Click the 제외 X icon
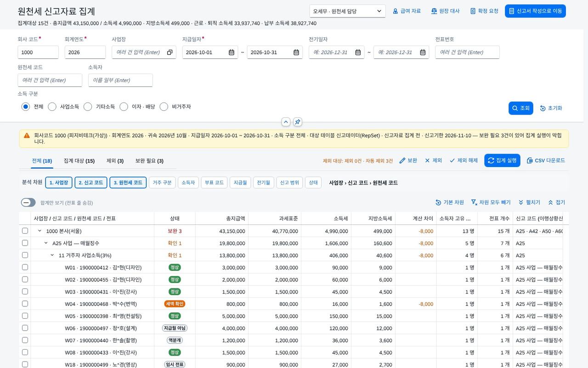 coord(427,161)
